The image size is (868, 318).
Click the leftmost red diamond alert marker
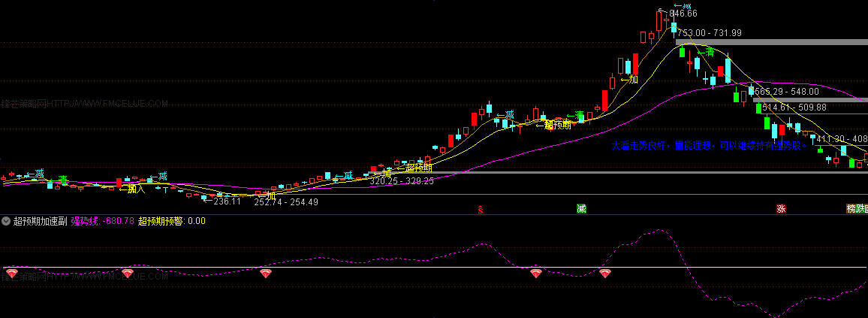11,273
